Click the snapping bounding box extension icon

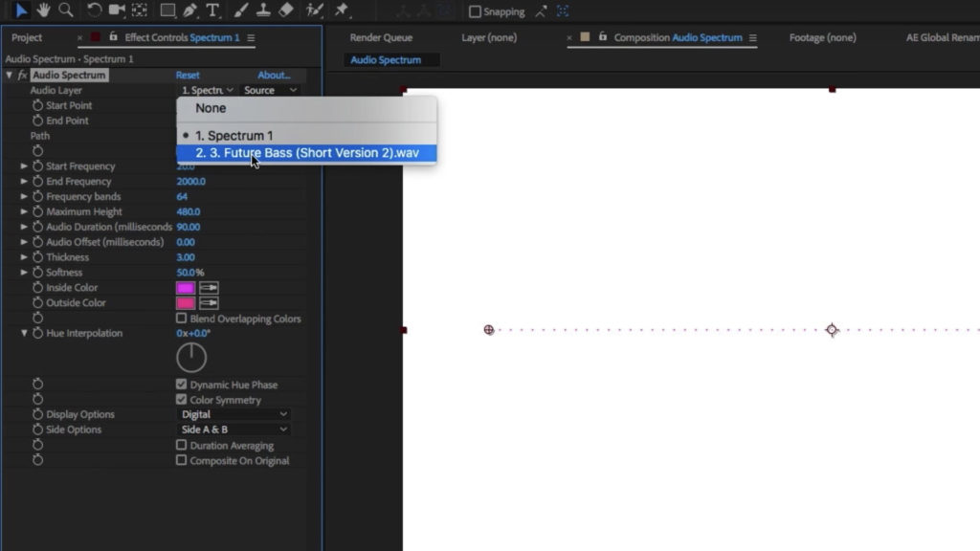(563, 11)
